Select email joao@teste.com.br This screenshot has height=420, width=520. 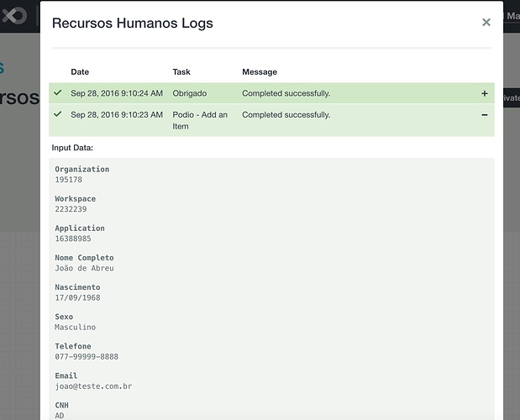pos(93,386)
